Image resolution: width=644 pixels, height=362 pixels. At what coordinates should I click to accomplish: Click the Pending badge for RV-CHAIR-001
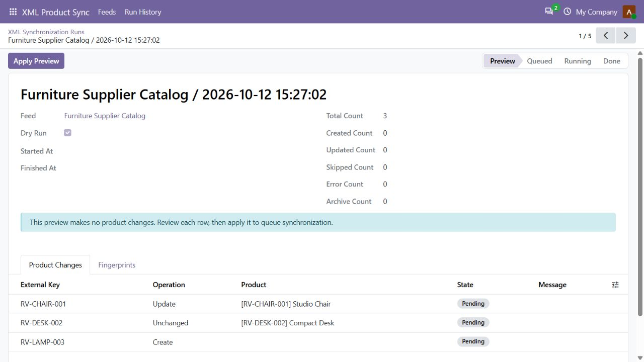click(473, 304)
